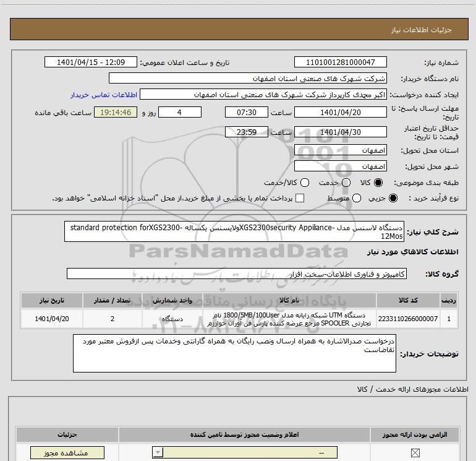Click the تاریخ نیاز column header
476x461 pixels.
click(x=51, y=300)
